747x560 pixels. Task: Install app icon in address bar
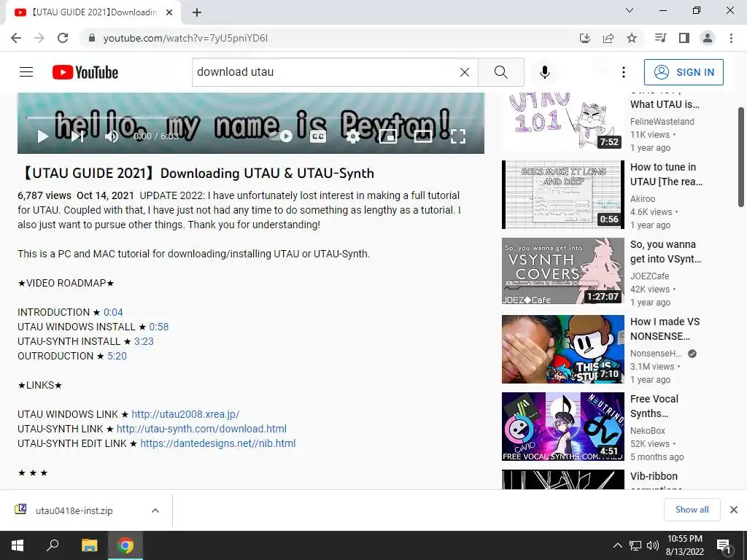[584, 38]
